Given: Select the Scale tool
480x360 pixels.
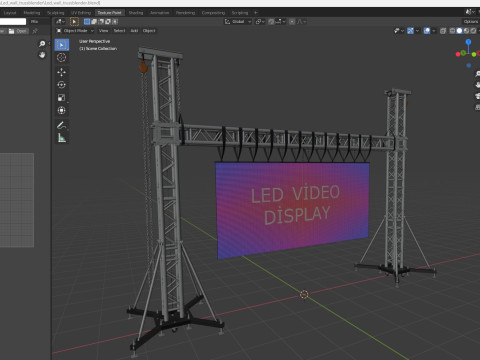Looking at the screenshot, I should coord(62,97).
